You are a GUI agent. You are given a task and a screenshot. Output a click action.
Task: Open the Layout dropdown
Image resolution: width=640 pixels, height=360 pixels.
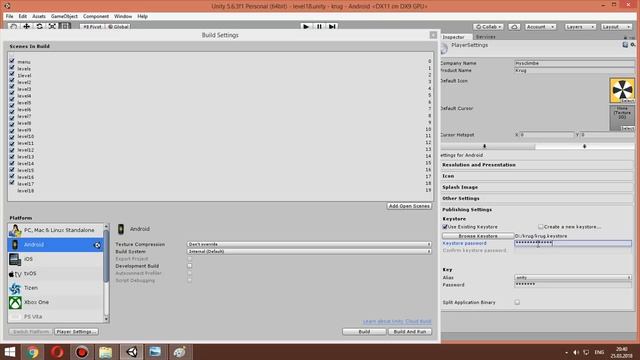pyautogui.click(x=616, y=27)
